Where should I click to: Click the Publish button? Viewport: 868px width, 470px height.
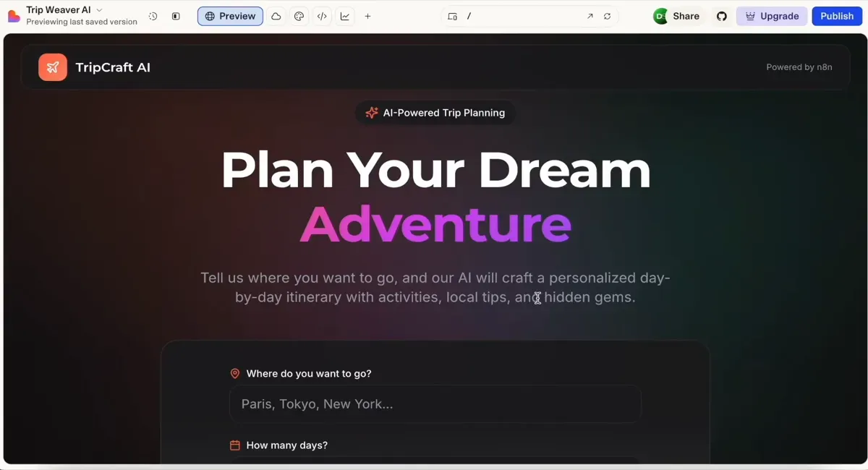point(837,16)
